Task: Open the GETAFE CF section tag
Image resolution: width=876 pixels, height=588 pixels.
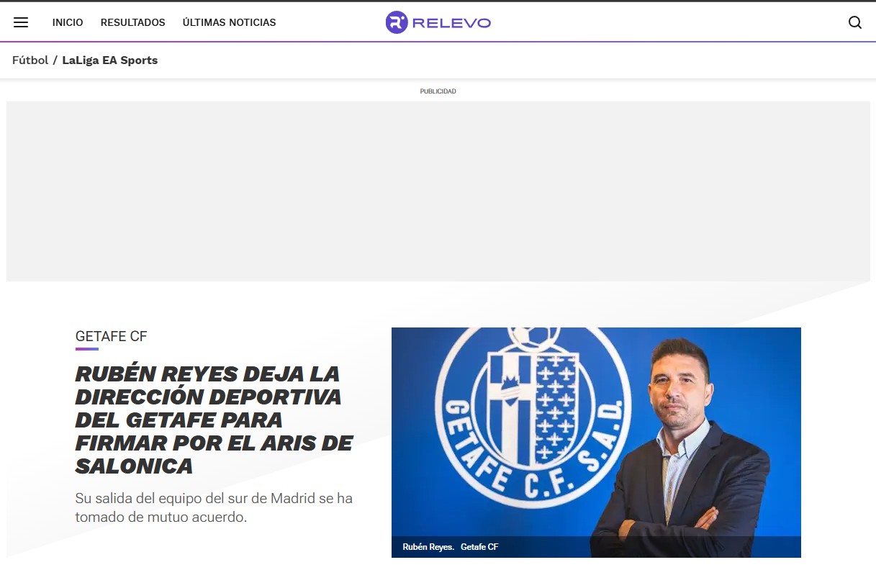Action: (111, 336)
